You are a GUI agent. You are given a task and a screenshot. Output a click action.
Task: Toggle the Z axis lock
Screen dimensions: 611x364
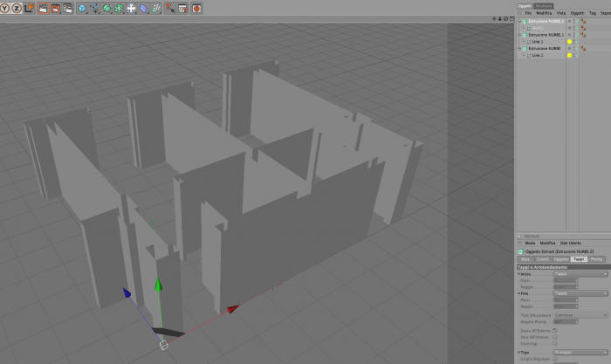(x=17, y=8)
